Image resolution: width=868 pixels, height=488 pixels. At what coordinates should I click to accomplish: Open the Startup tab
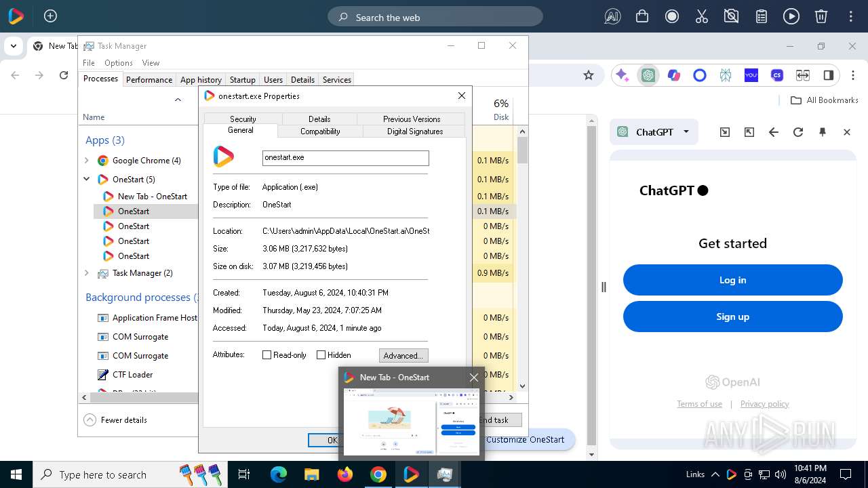(243, 79)
